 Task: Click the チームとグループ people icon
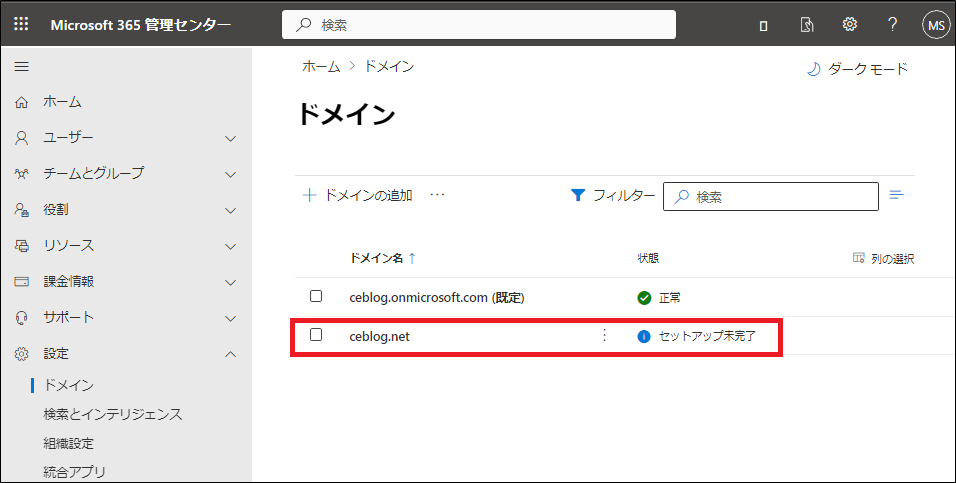pyautogui.click(x=21, y=174)
